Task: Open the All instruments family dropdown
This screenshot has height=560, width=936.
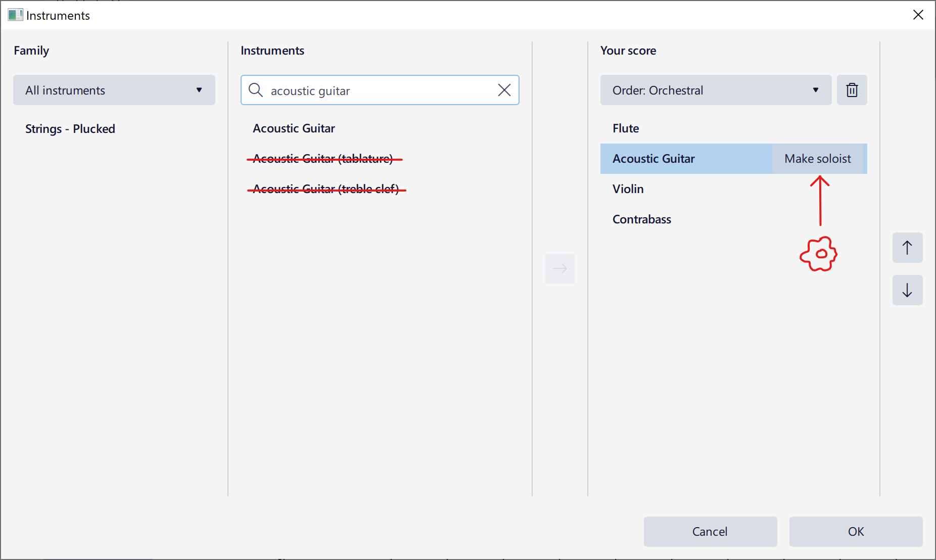Action: coord(114,90)
